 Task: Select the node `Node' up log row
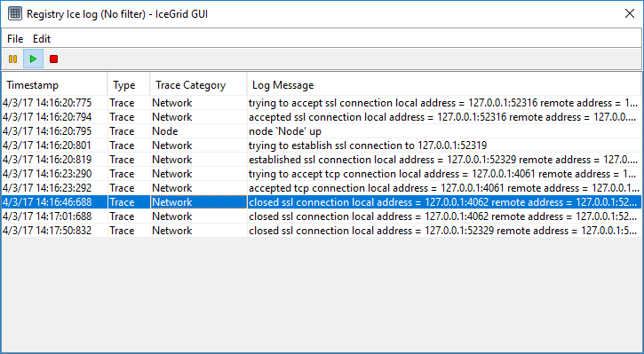[322, 131]
